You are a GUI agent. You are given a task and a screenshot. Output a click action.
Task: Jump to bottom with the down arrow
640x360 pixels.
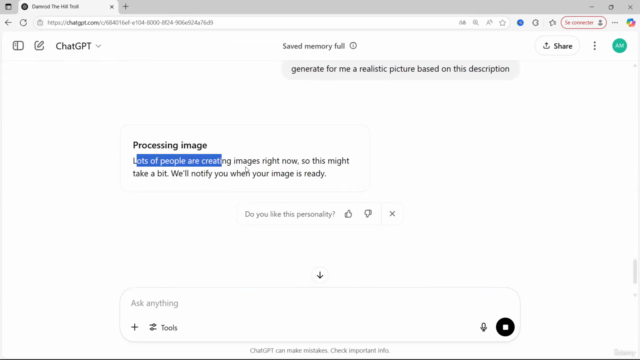click(x=320, y=275)
